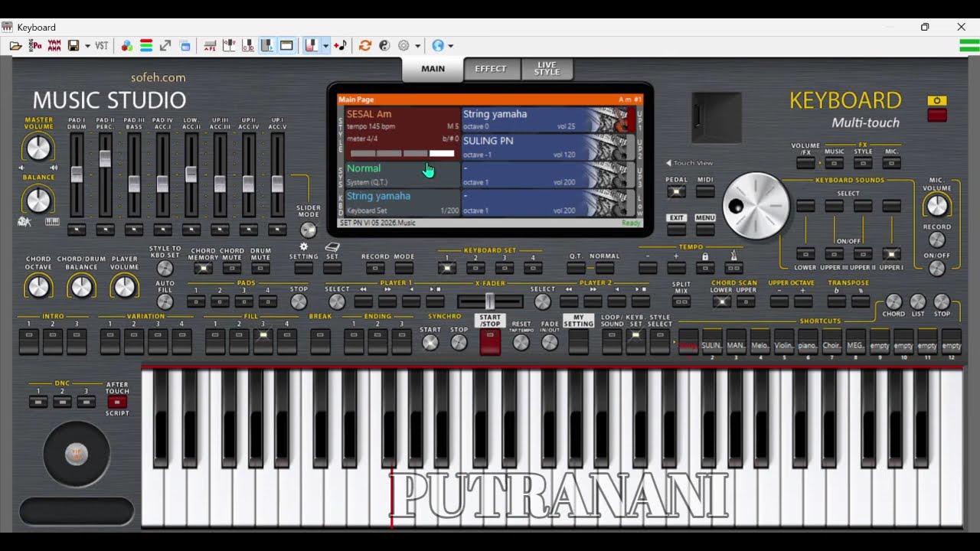980x551 pixels.
Task: Click the green hamburger menu icon
Action: 969,45
